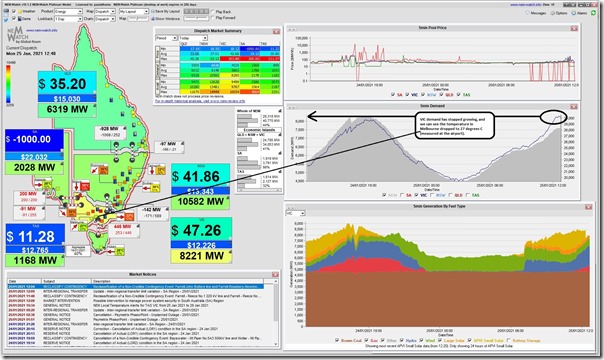Click the monitor icon above the Twitter icon
604x360 pixels.
click(x=7, y=12)
